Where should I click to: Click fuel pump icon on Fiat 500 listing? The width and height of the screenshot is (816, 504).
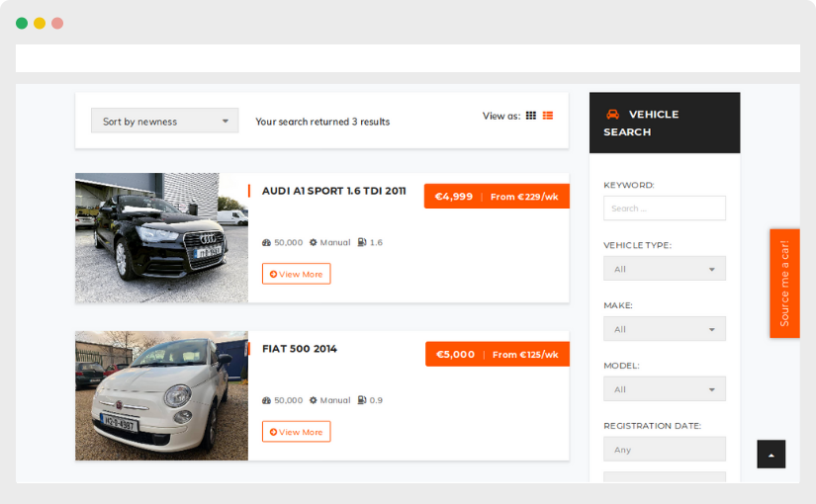pos(362,400)
